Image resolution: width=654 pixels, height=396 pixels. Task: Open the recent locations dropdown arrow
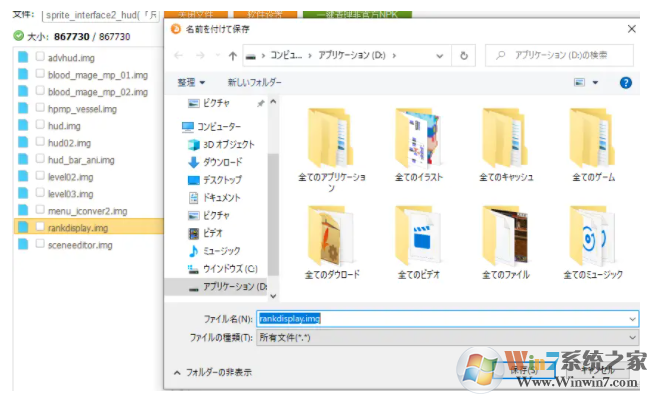[x=217, y=55]
